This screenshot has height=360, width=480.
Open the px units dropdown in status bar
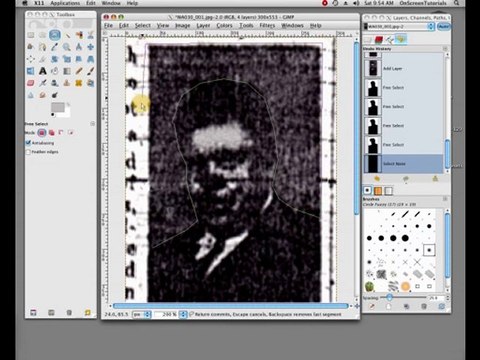pyautogui.click(x=142, y=314)
